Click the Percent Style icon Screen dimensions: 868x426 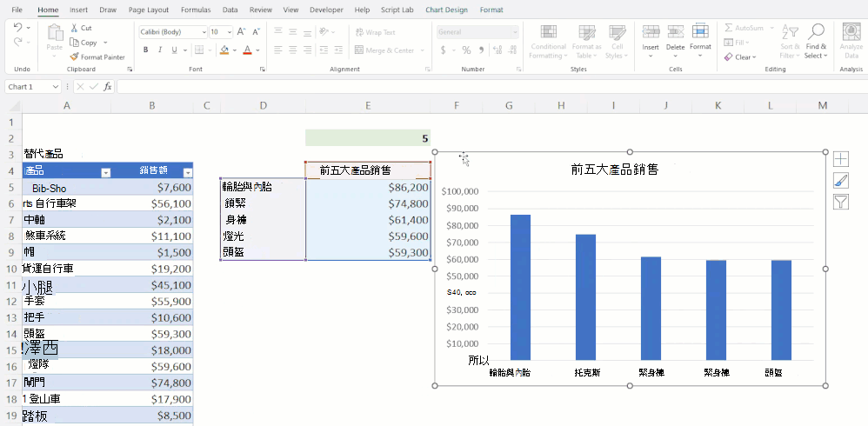(x=467, y=50)
